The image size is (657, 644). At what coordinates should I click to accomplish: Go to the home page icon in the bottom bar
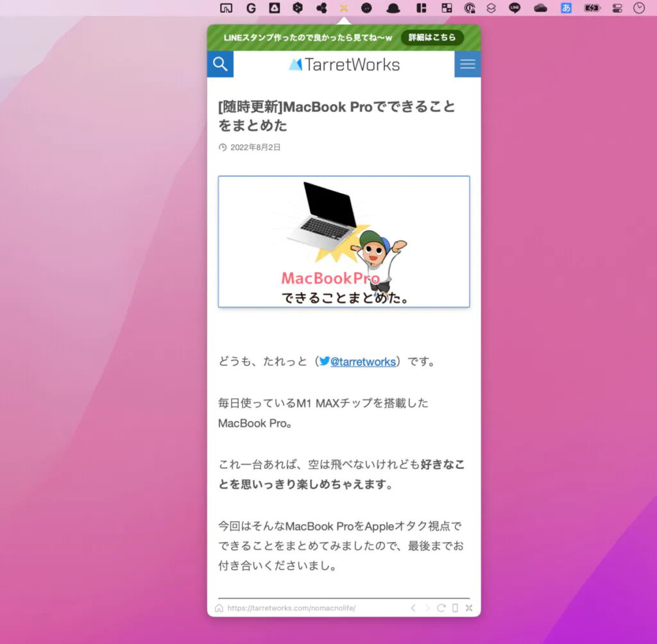[x=219, y=608]
